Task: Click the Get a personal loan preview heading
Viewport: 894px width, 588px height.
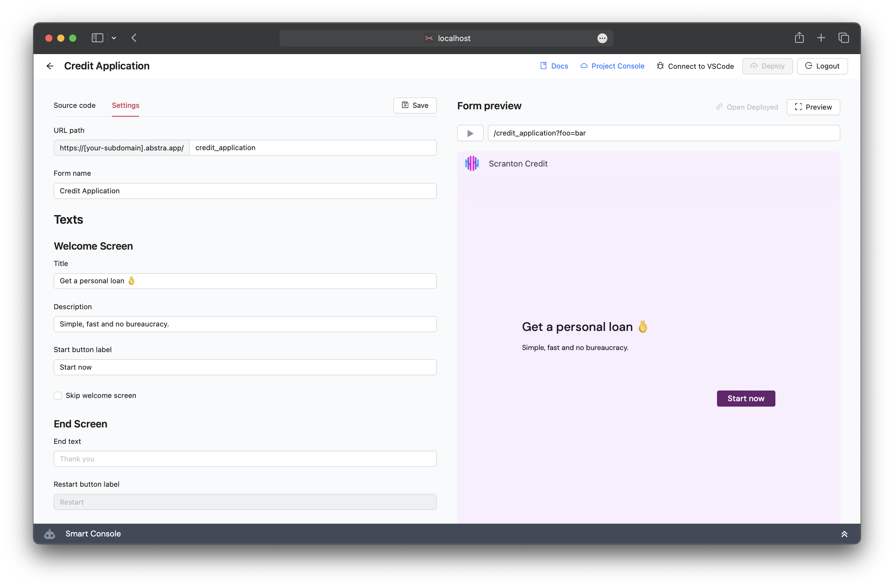Action: point(584,327)
